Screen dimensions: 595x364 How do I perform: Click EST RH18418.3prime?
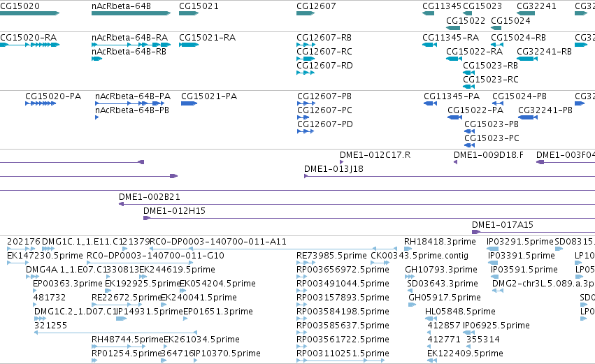(x=440, y=242)
